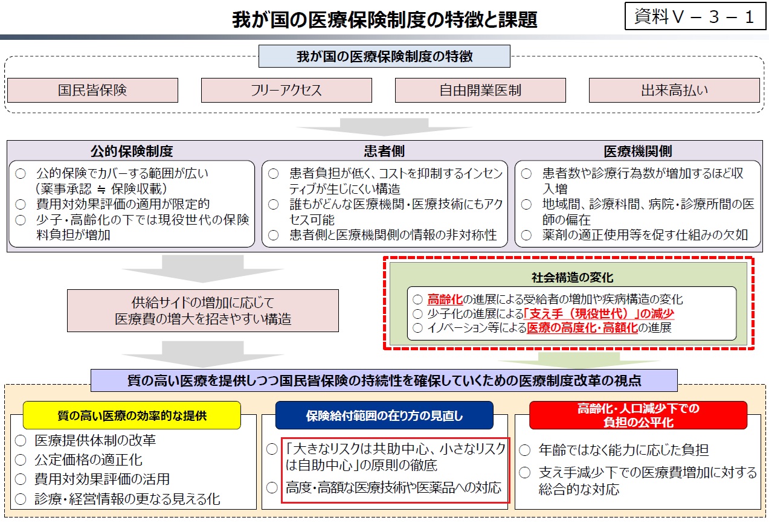This screenshot has width=769, height=532.
Task: Click the 社会構造の変化 heading
Action: tap(572, 277)
